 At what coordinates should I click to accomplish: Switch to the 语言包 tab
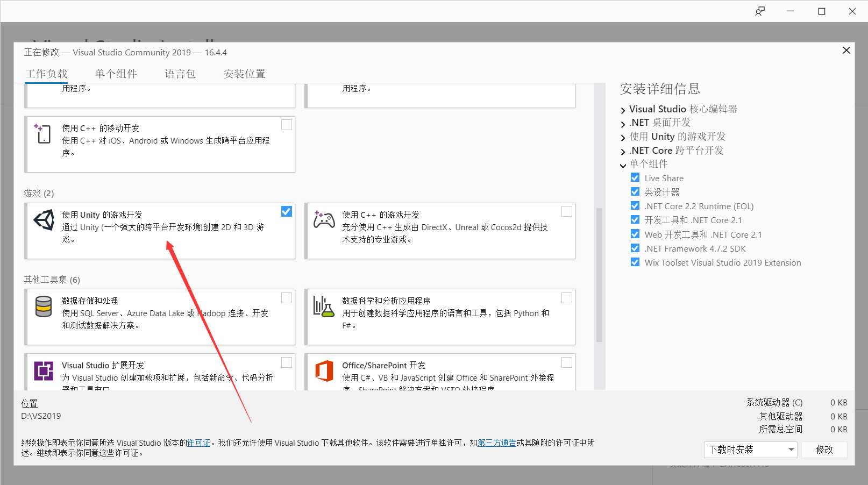pyautogui.click(x=180, y=74)
